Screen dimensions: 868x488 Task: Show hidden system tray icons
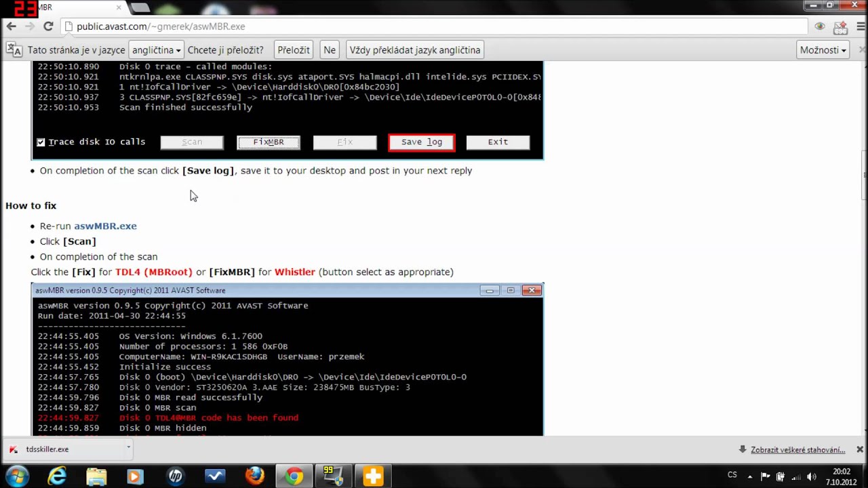(x=750, y=476)
